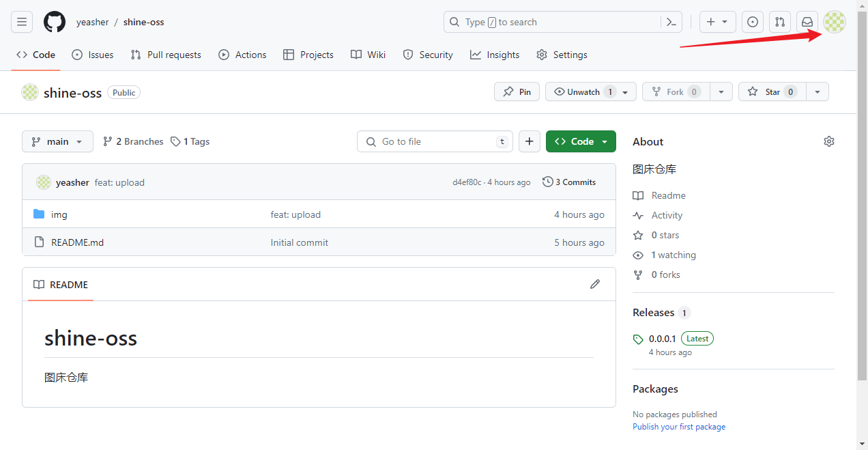Click the About settings gear icon

(x=829, y=141)
